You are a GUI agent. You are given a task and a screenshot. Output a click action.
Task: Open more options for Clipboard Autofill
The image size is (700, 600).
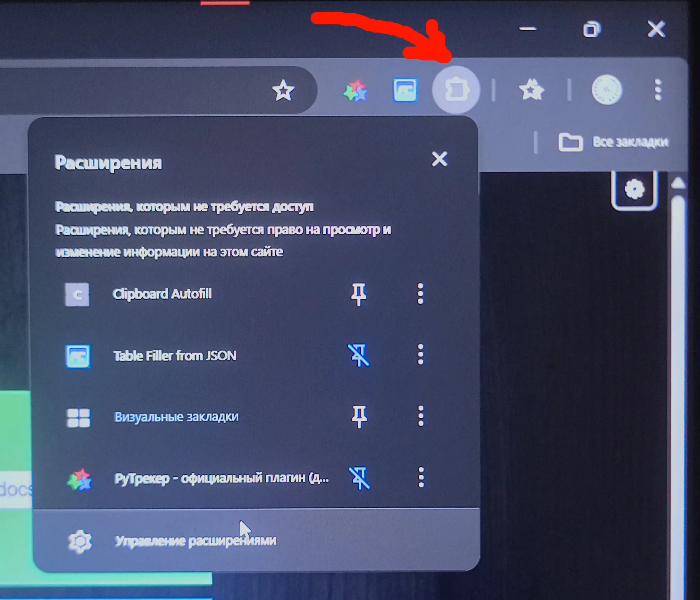coord(420,294)
